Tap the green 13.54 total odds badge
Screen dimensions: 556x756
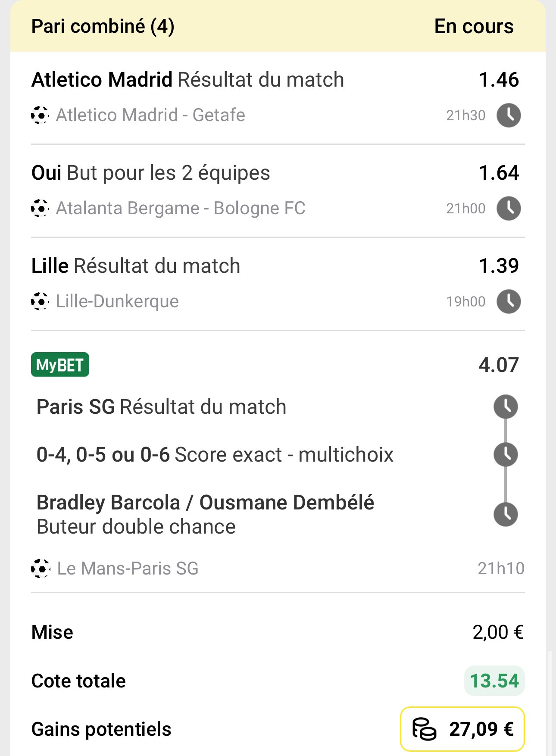494,681
